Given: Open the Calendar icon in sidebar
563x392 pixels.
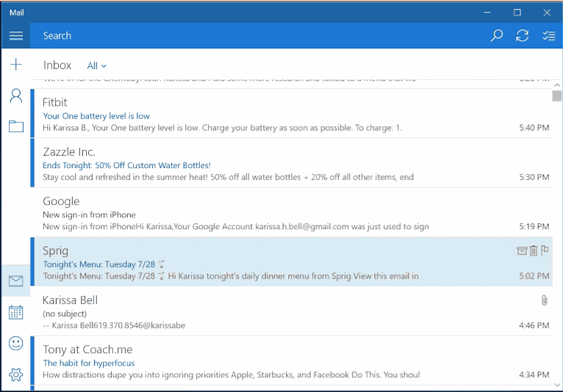Looking at the screenshot, I should click(15, 312).
